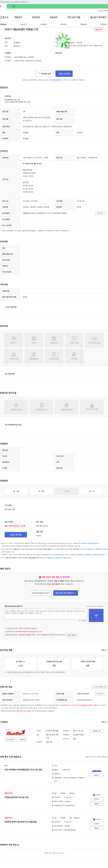Viewport: 108px width, 868px height.
Task: Open the 취업지원 top menu
Action: [x=36, y=17]
